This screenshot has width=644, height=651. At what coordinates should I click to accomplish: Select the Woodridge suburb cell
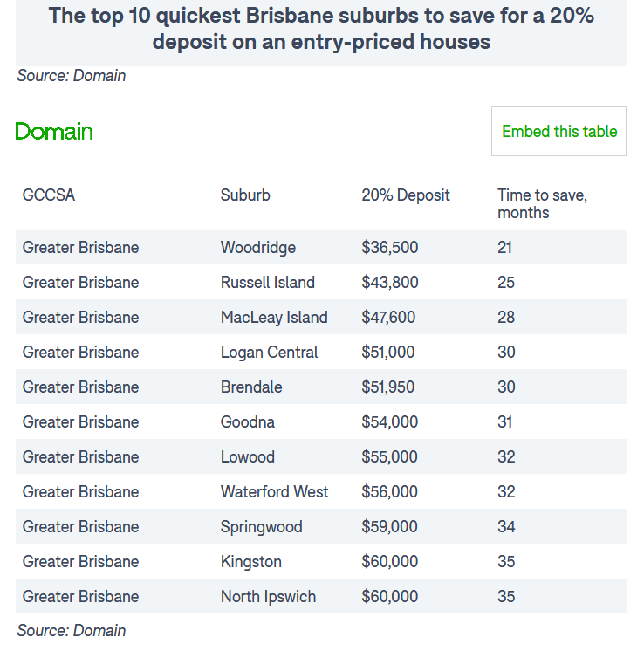coord(257,248)
